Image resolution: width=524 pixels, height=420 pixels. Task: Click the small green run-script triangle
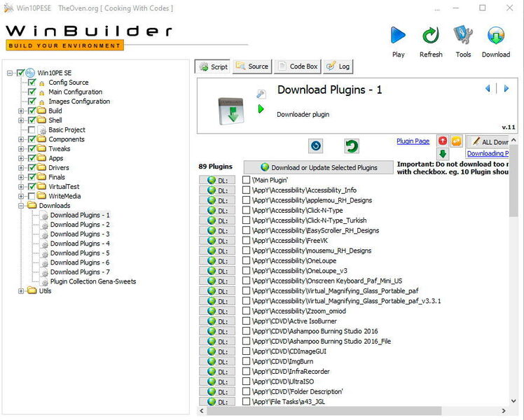(261, 108)
